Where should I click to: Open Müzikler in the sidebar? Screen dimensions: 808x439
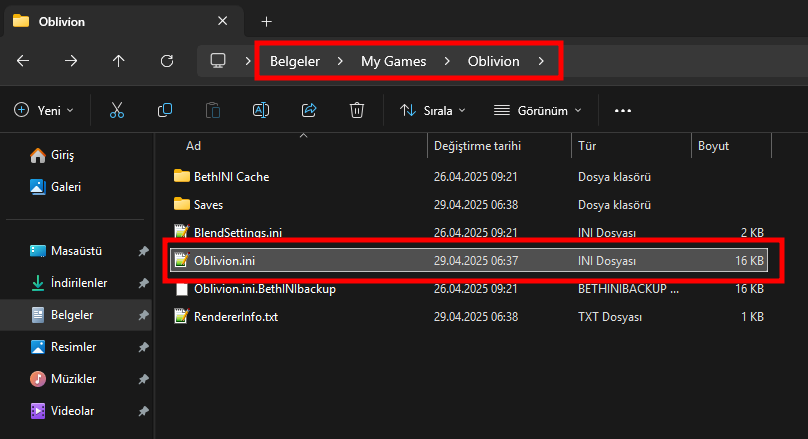(63, 379)
